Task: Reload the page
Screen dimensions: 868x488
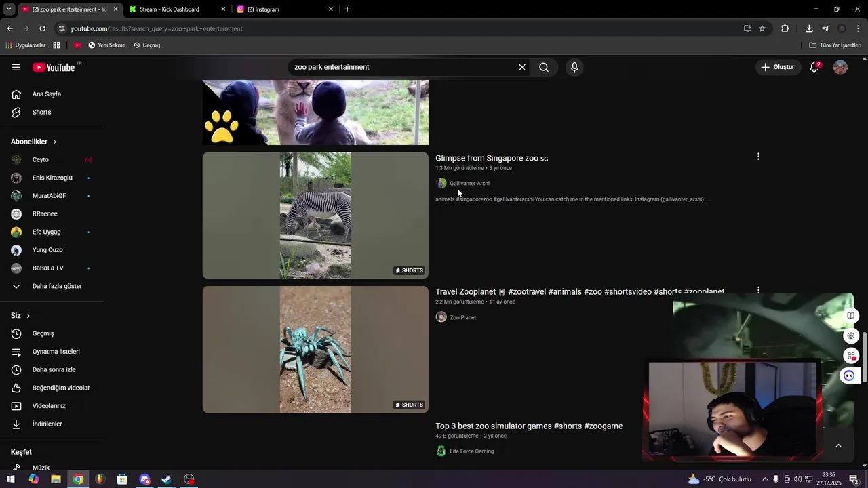Action: pos(42,28)
